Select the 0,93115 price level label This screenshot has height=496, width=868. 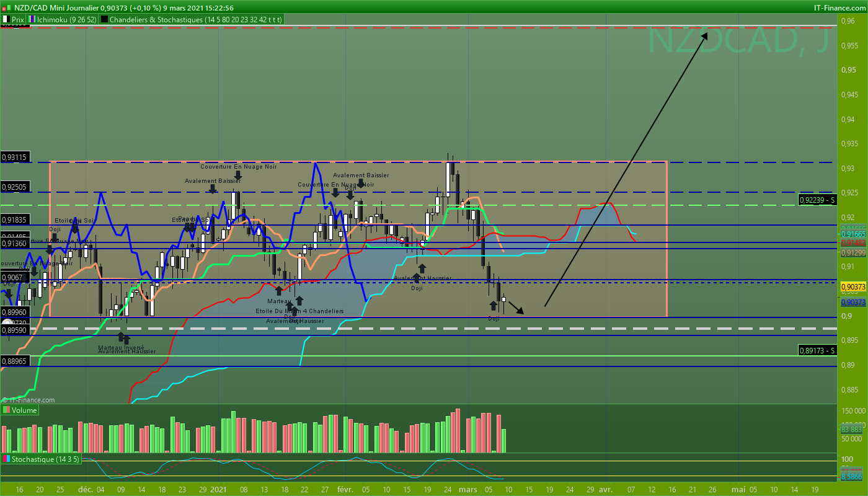14,157
